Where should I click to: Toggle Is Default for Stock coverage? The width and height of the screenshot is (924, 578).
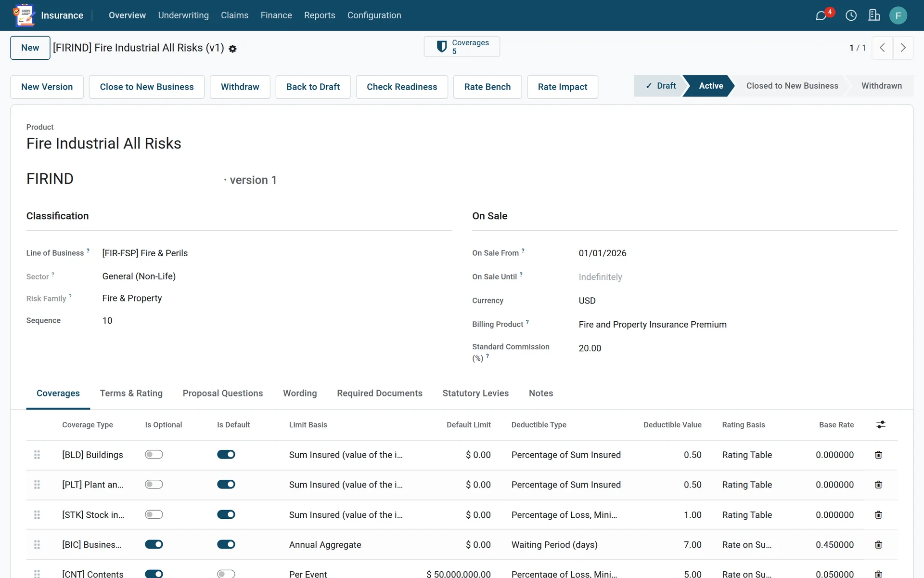[226, 514]
